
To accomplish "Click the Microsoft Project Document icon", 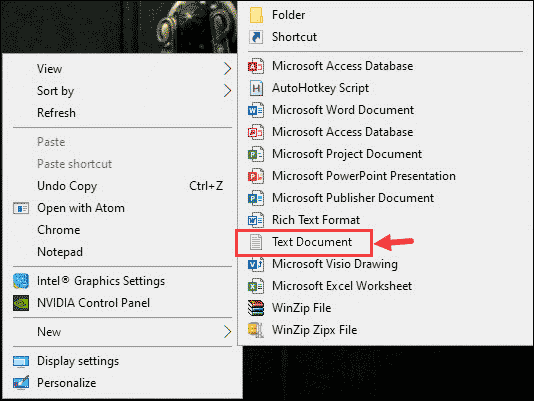I will click(256, 154).
